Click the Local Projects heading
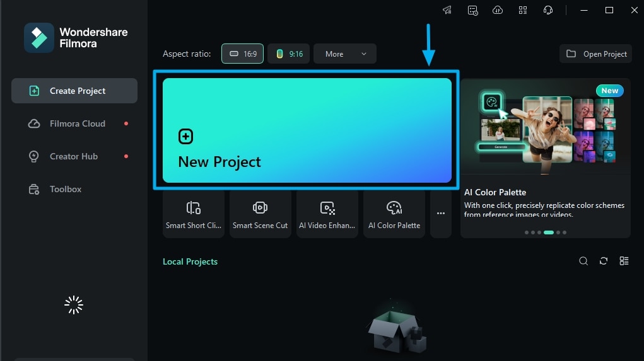Viewport: 644px width, 361px height. tap(190, 261)
